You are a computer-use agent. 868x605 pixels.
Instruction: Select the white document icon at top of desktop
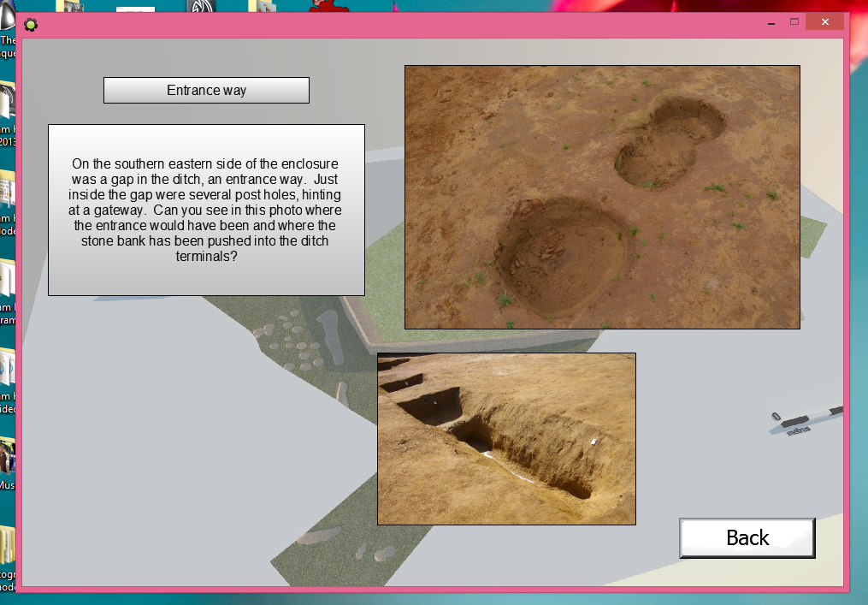pos(135,8)
